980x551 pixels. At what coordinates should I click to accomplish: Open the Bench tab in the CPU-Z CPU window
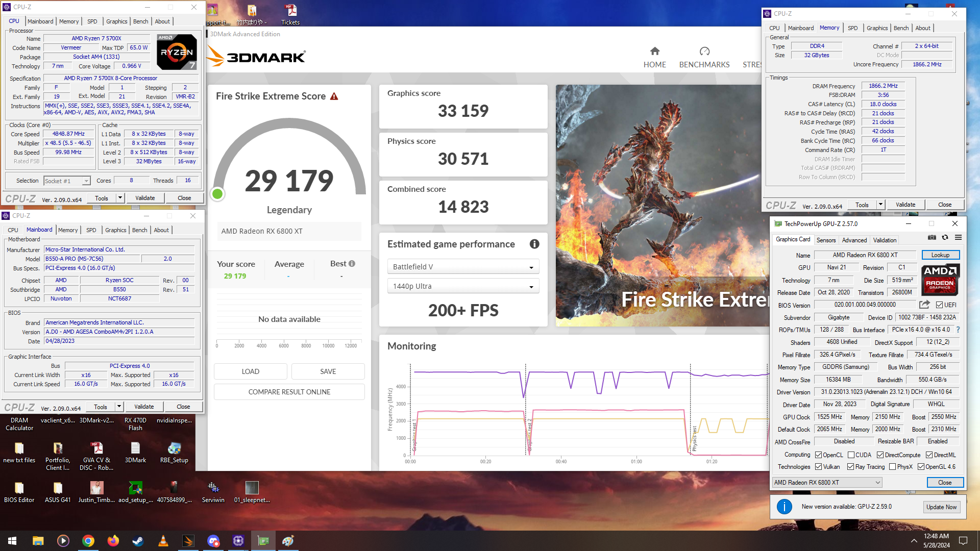point(140,21)
